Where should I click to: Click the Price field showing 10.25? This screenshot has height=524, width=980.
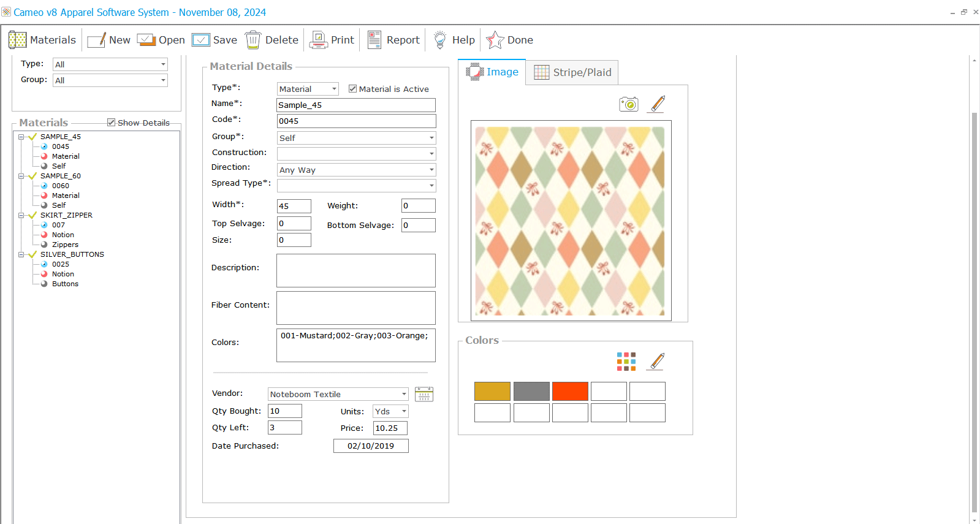coord(390,428)
